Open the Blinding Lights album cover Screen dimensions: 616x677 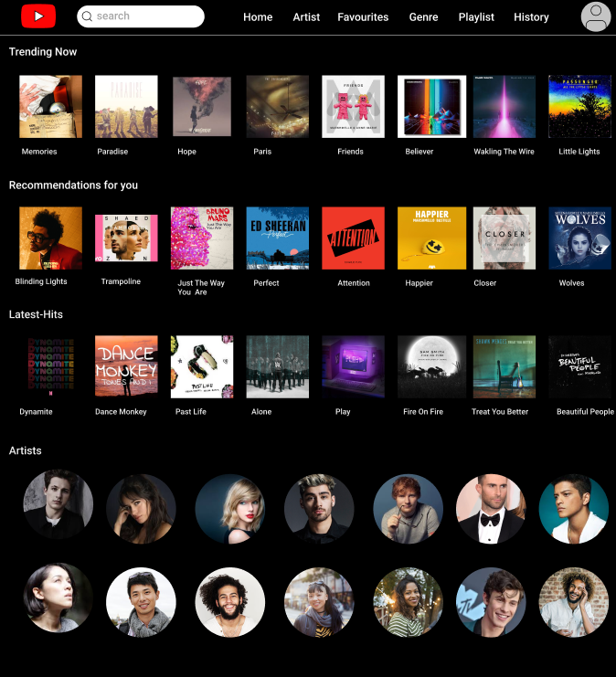pos(50,238)
